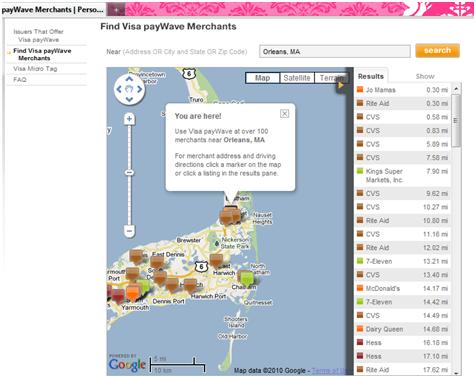This screenshot has width=476, height=378.
Task: Select Jo Mamas 0.30 mi result
Action: point(403,90)
